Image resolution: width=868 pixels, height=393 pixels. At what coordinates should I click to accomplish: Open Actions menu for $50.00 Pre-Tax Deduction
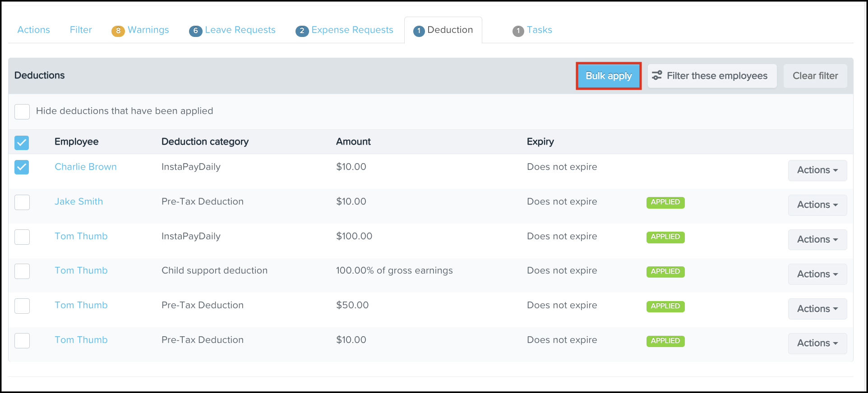pos(817,309)
